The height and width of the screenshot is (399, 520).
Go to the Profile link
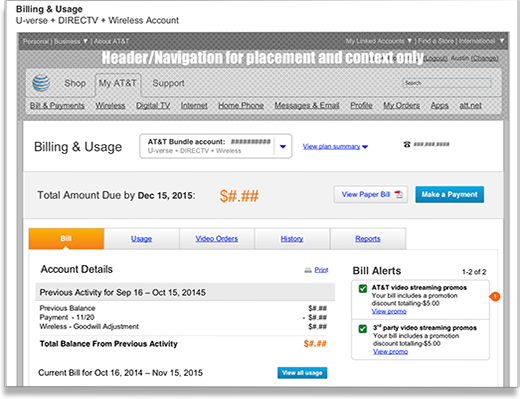click(x=361, y=106)
